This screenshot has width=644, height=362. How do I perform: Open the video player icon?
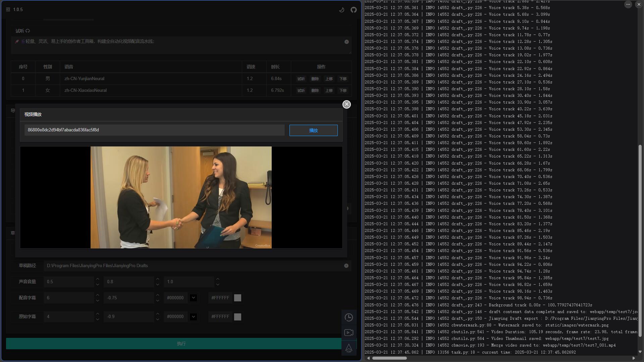349,333
